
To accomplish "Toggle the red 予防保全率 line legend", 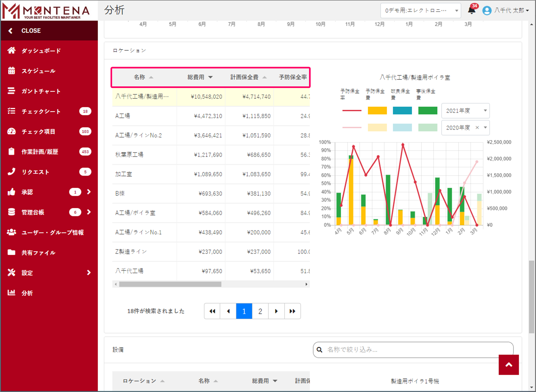I will 352,111.
